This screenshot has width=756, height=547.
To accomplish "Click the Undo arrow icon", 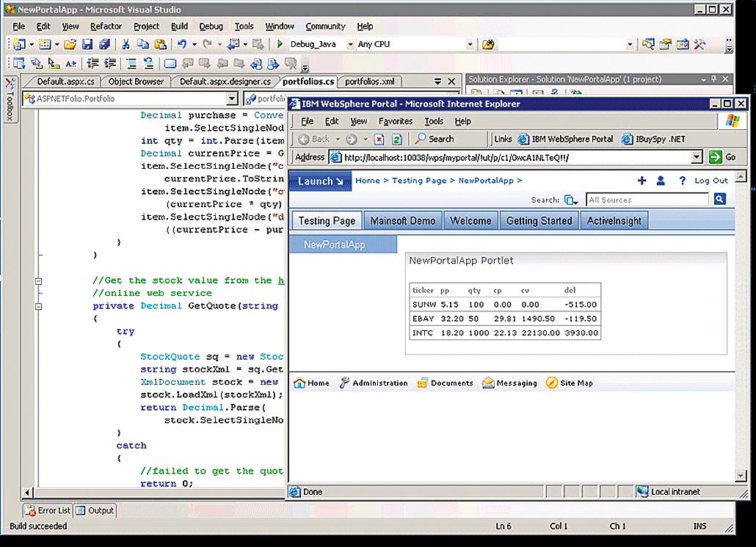I will pos(181,45).
